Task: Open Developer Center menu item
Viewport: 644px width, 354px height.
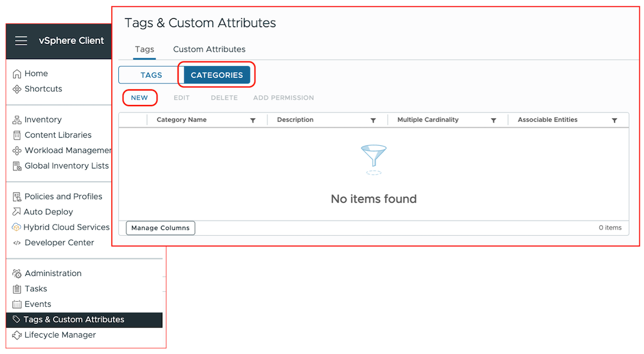Action: click(x=59, y=243)
